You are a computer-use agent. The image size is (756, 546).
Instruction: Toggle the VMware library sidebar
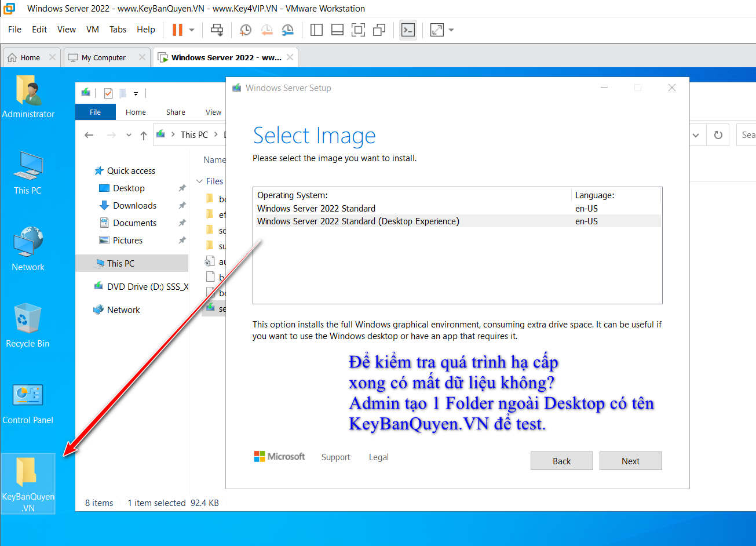[316, 30]
